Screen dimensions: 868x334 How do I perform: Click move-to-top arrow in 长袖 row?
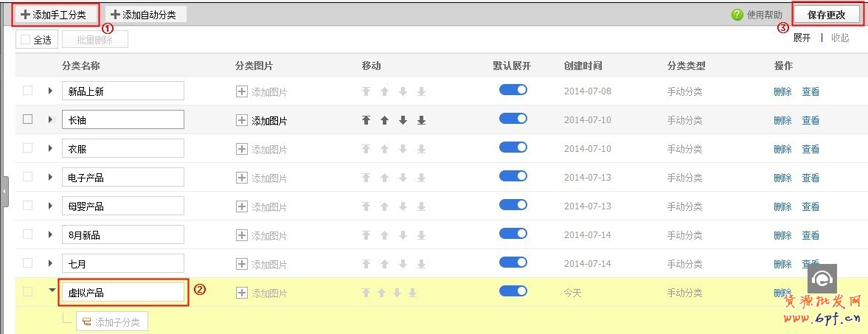[x=366, y=120]
